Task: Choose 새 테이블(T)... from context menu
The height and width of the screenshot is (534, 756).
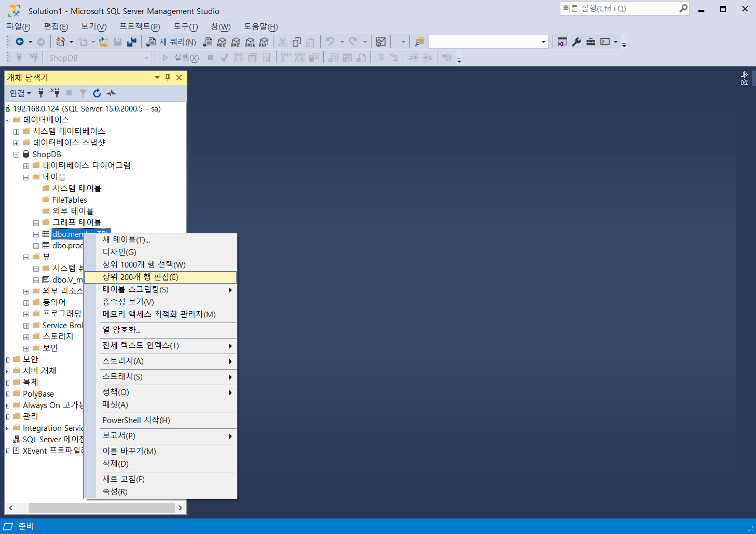Action: (x=160, y=240)
